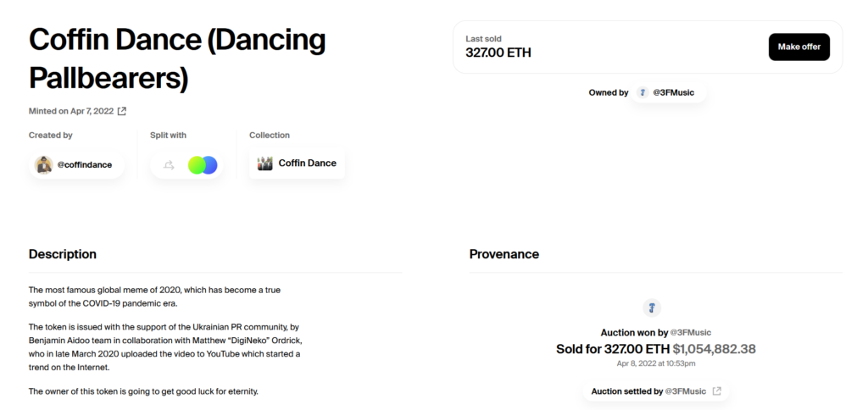868x410 pixels.
Task: Click the Minted on Apr 7, 2022 text
Action: pos(71,111)
